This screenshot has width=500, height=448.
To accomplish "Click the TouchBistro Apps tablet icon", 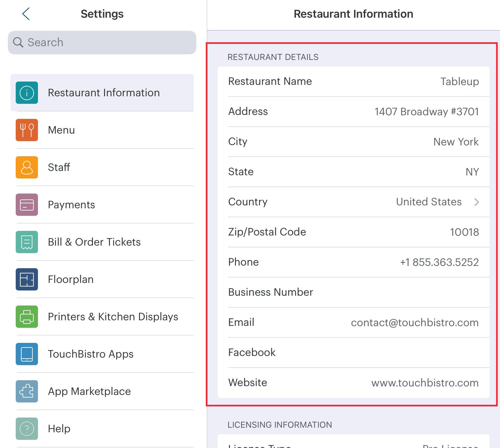I will pyautogui.click(x=27, y=354).
